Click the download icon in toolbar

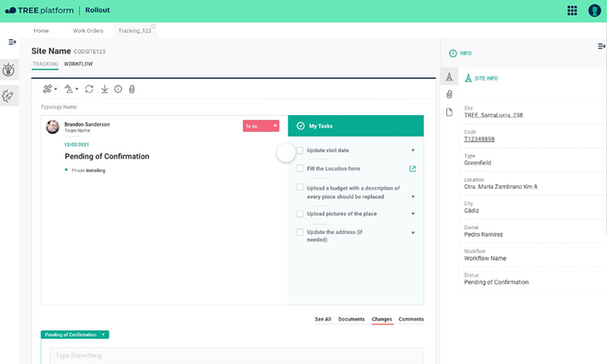(104, 89)
